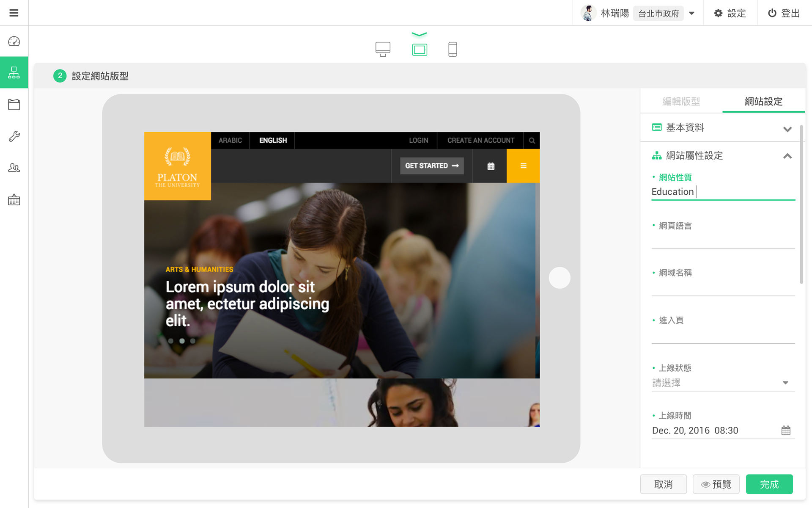
Task: Open the browser window sidebar icon
Action: (14, 105)
